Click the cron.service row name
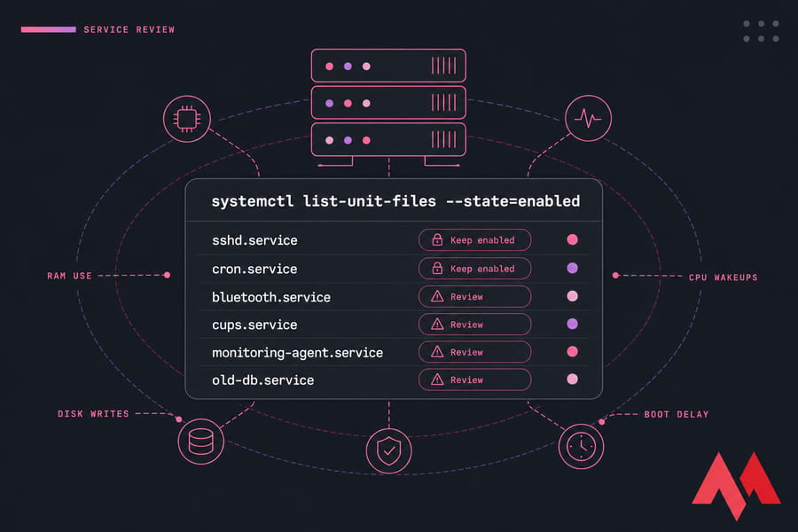This screenshot has width=798, height=532. point(254,269)
